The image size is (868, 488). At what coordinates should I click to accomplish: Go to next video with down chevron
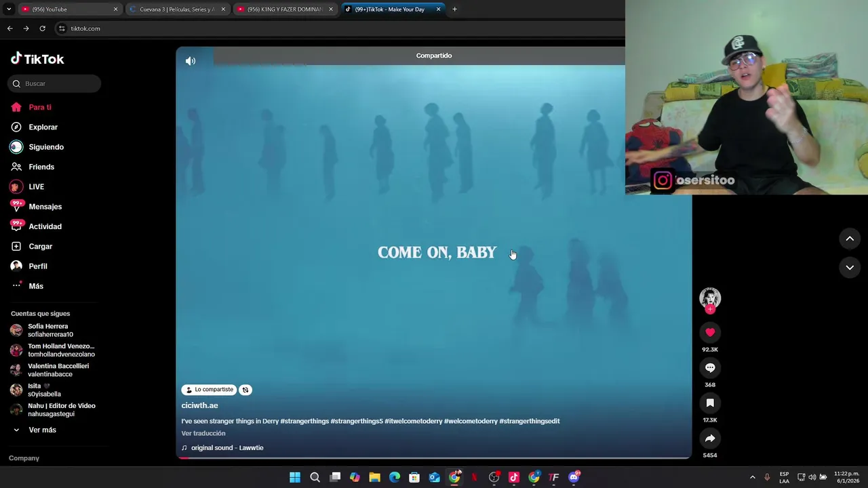pyautogui.click(x=850, y=268)
